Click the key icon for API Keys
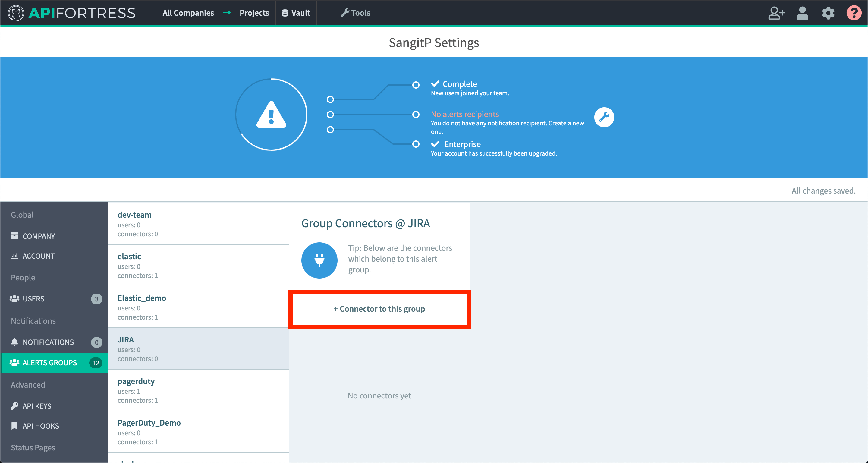 tap(14, 406)
